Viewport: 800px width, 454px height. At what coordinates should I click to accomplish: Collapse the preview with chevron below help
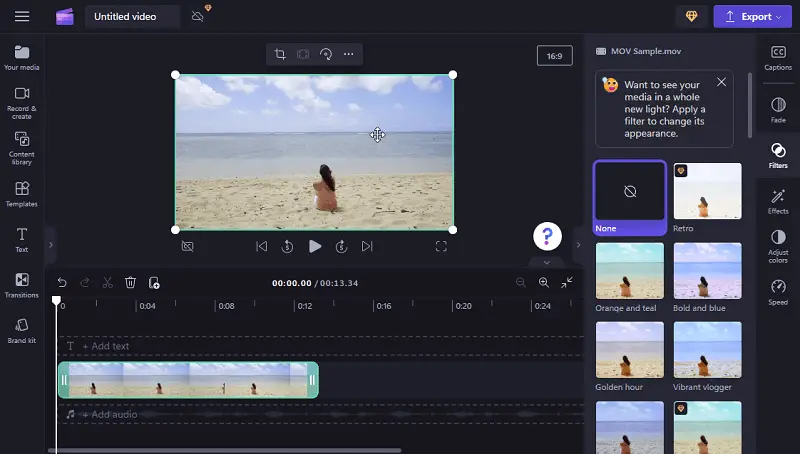click(547, 262)
